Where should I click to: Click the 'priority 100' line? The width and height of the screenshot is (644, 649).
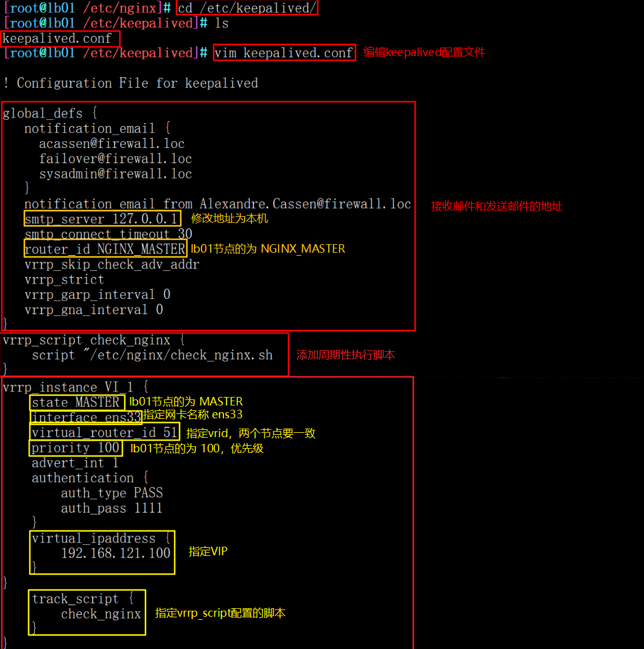[x=75, y=448]
